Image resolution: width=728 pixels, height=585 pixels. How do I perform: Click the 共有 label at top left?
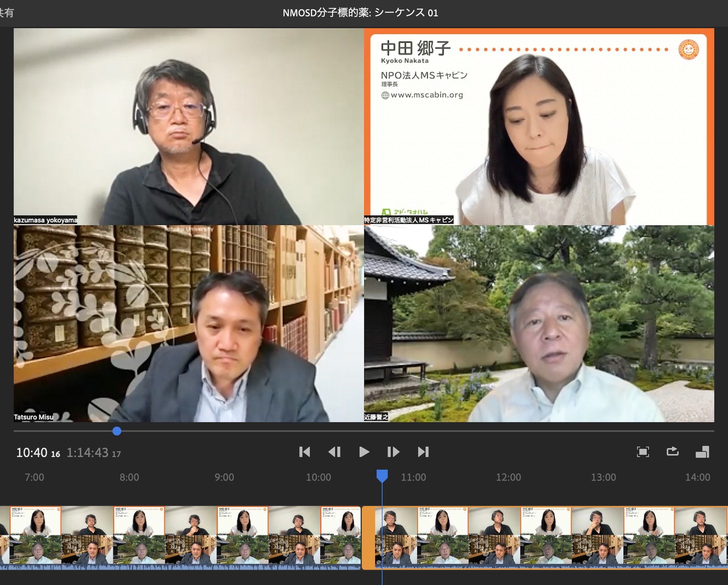point(7,13)
